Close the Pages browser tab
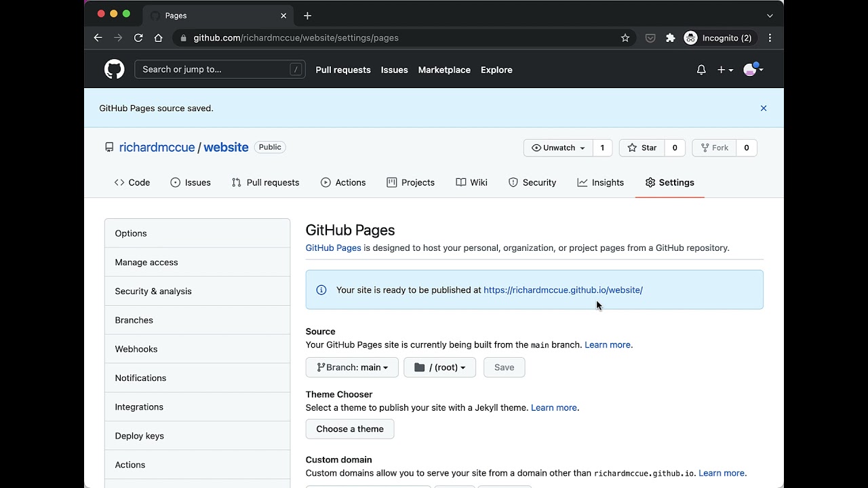This screenshot has width=868, height=488. [283, 16]
